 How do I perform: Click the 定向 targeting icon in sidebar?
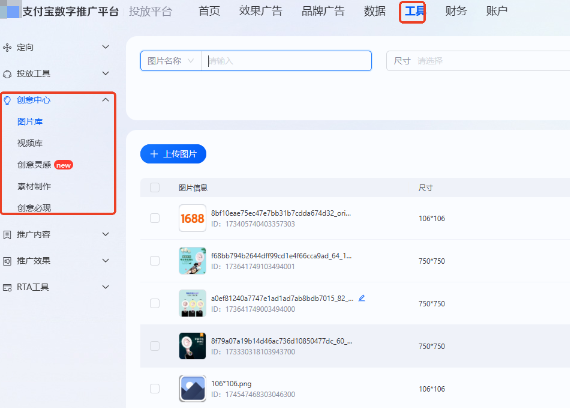[x=7, y=48]
